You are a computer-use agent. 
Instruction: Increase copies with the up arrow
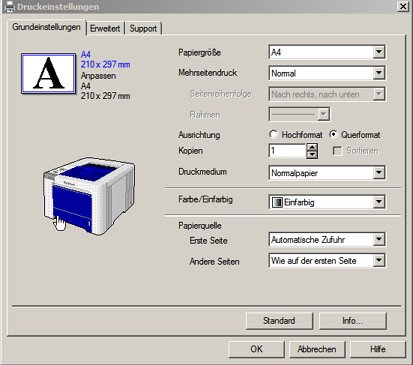pos(312,147)
